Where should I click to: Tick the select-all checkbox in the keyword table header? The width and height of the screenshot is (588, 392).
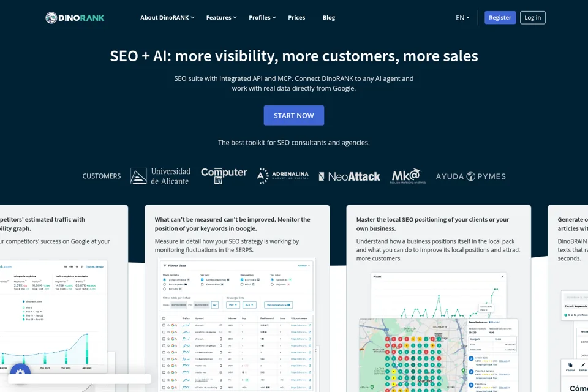tap(164, 318)
